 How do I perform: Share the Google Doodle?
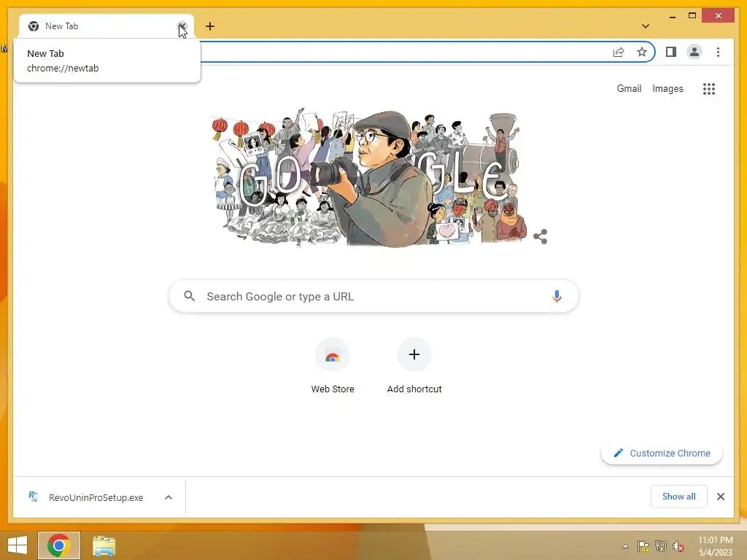pyautogui.click(x=541, y=237)
